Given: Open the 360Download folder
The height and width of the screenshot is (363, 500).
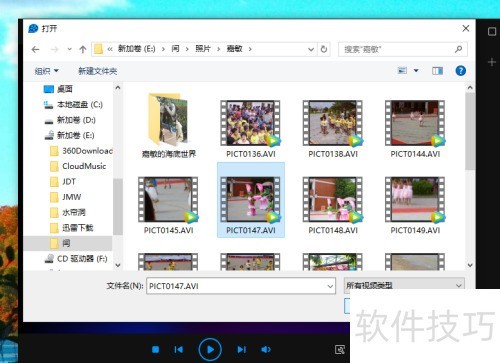Looking at the screenshot, I should 81,151.
